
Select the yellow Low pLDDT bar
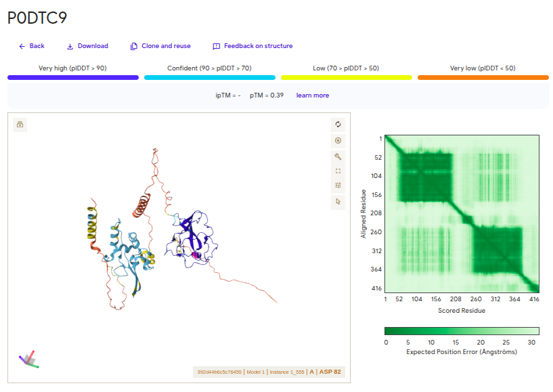click(x=346, y=78)
